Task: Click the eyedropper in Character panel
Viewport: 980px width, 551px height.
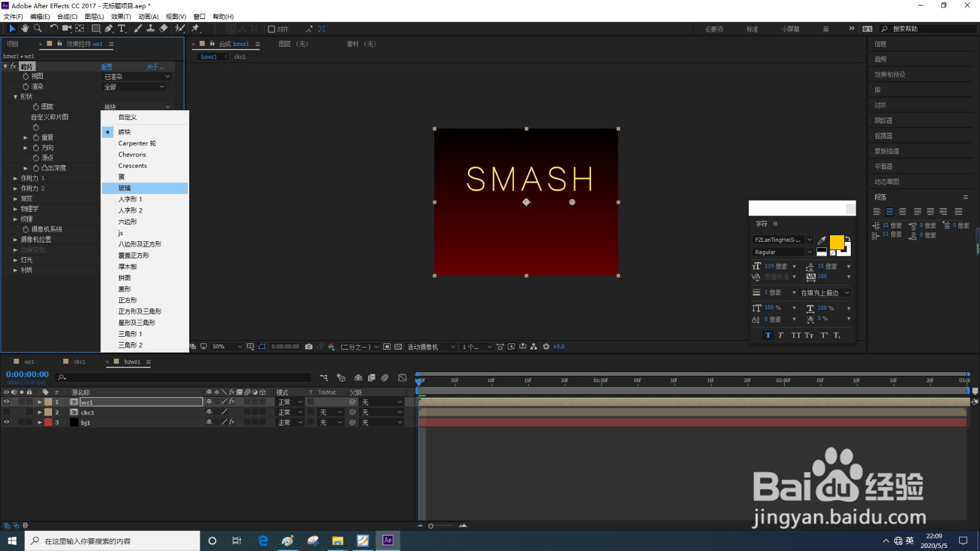Action: (x=822, y=240)
